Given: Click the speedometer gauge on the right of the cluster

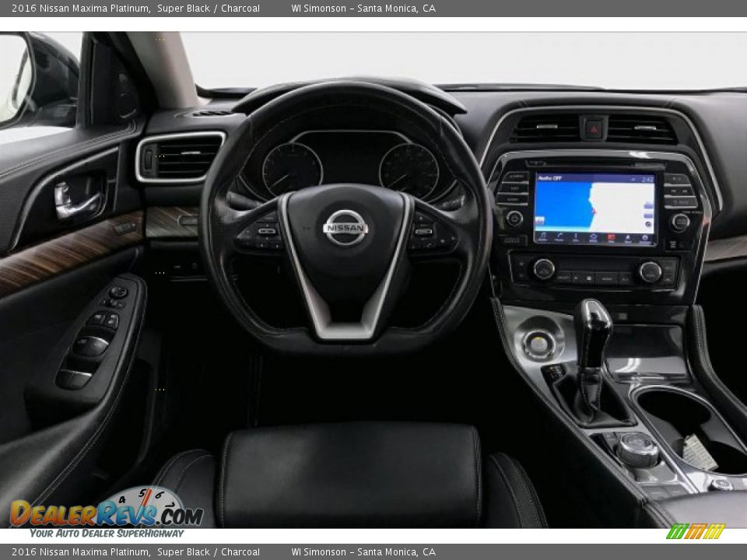Looking at the screenshot, I should point(409,171).
